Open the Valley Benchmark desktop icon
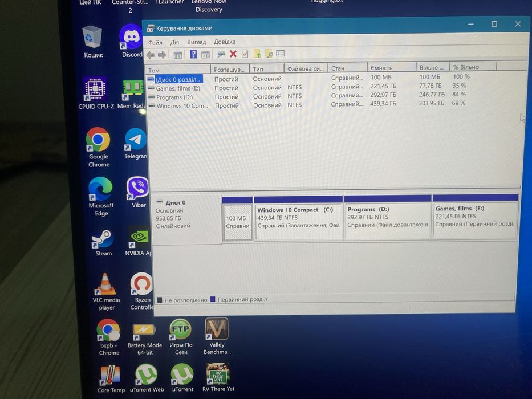 [x=217, y=336]
